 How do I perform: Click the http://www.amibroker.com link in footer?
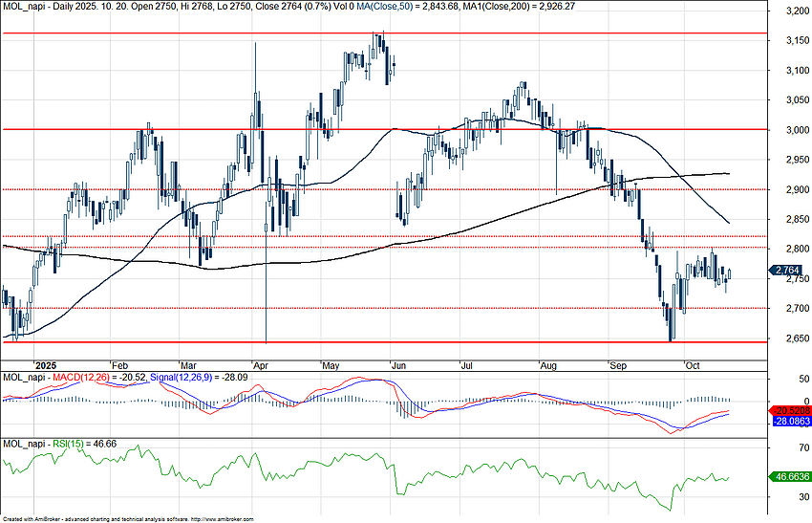coord(223,518)
